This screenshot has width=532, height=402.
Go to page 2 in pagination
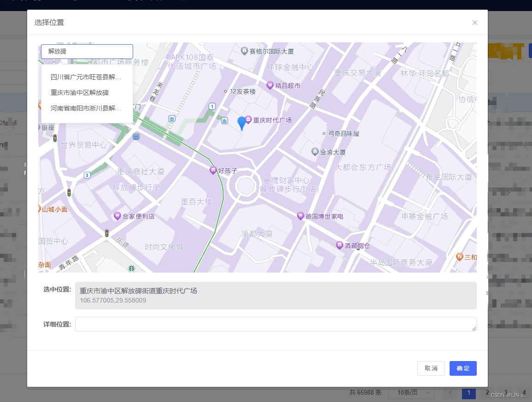pyautogui.click(x=487, y=392)
